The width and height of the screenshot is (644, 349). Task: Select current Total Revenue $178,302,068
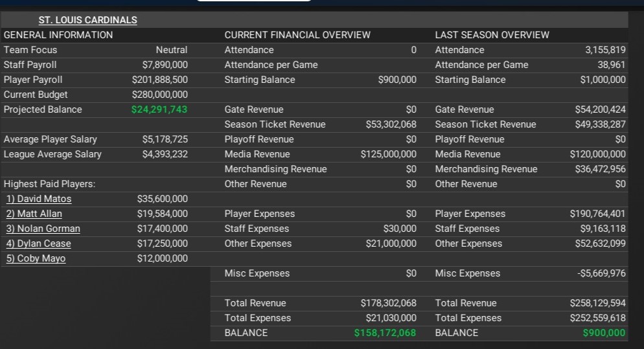[389, 303]
